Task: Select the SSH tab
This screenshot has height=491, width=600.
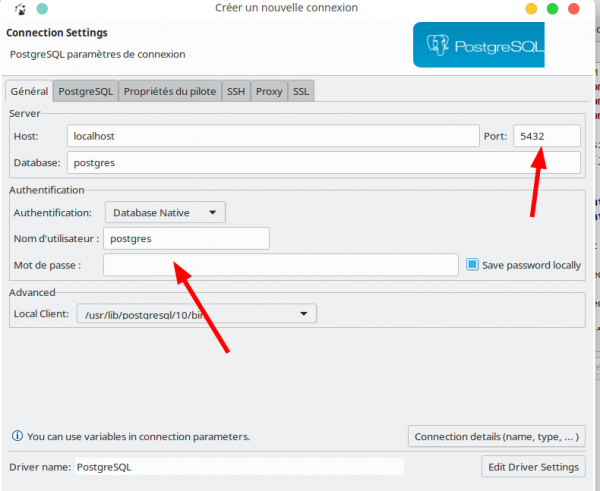Action: coord(234,91)
